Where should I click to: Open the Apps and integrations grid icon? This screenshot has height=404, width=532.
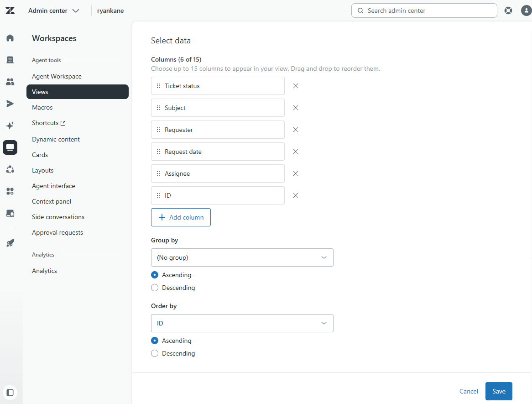click(x=10, y=191)
